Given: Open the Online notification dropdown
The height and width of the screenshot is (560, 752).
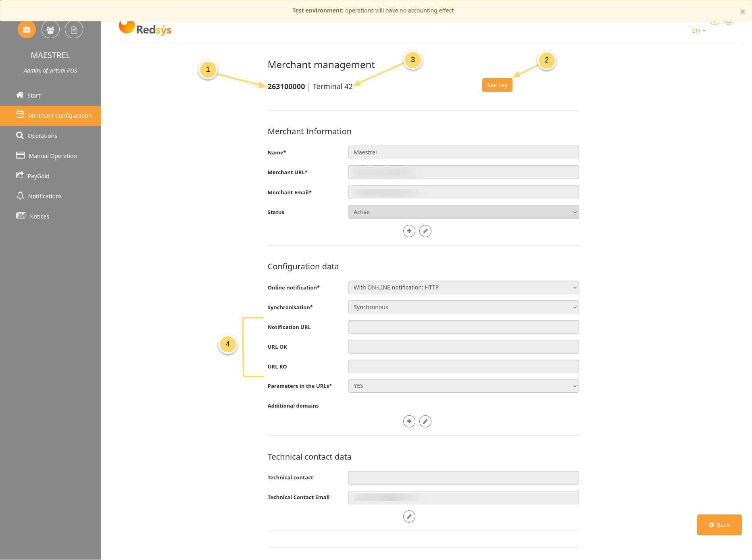Looking at the screenshot, I should tap(463, 287).
